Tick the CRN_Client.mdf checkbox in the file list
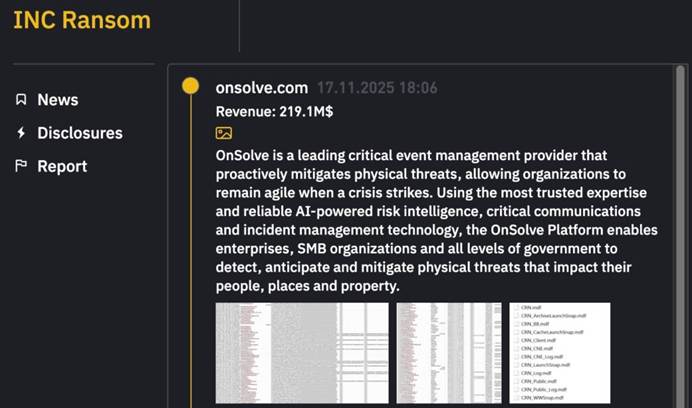 516,340
